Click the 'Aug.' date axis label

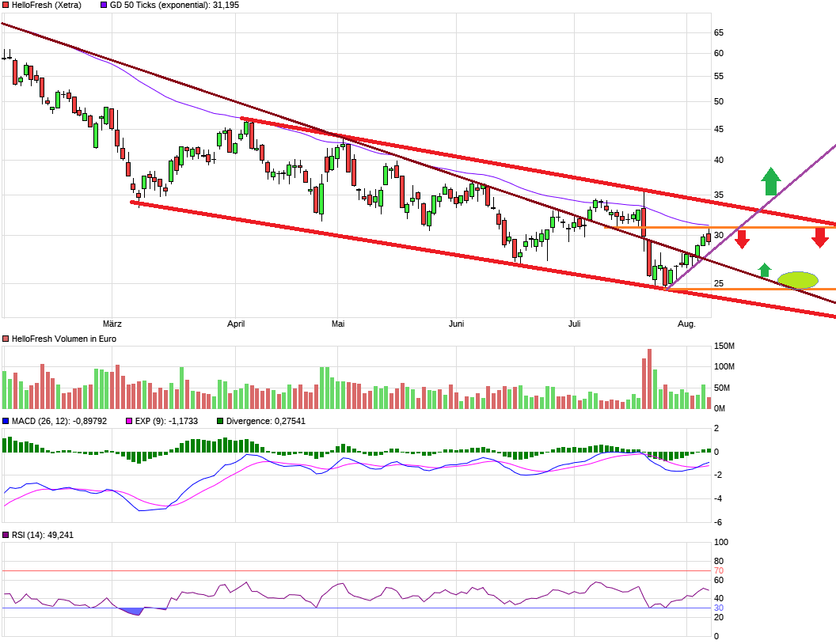tap(686, 324)
